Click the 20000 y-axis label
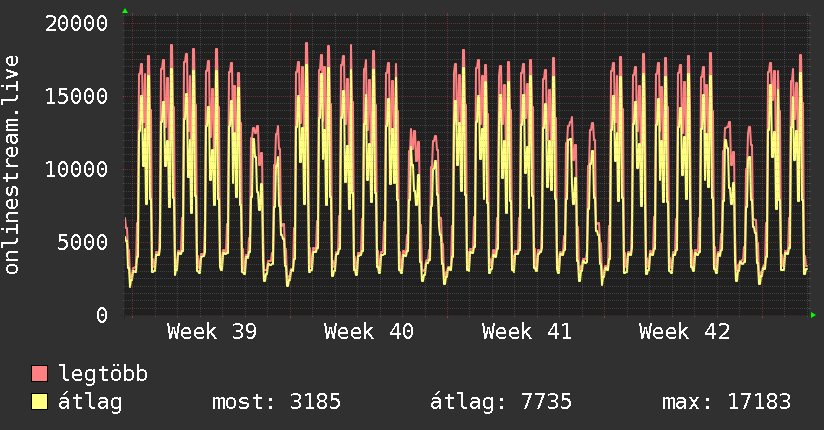Image resolution: width=824 pixels, height=430 pixels. pos(76,24)
